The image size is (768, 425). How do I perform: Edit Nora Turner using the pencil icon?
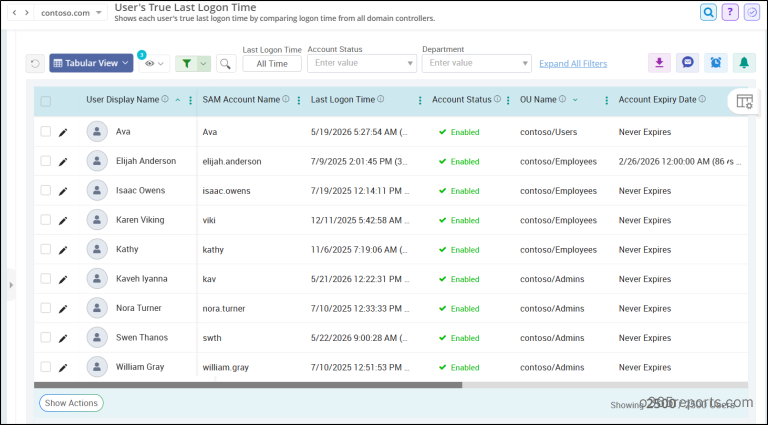coord(63,308)
